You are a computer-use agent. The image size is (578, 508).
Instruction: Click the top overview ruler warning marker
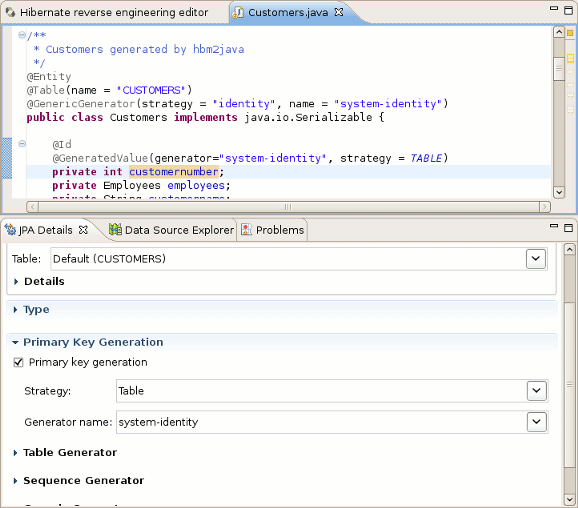click(x=570, y=33)
